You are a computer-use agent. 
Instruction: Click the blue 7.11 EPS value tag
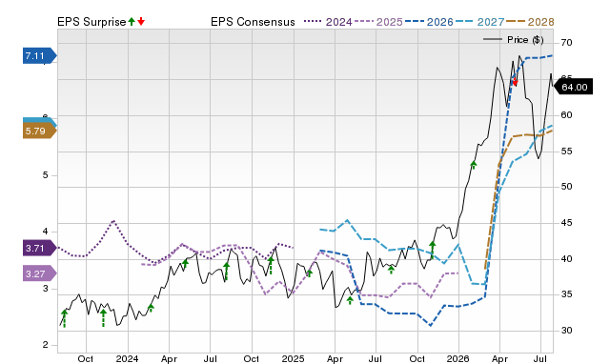[39, 56]
